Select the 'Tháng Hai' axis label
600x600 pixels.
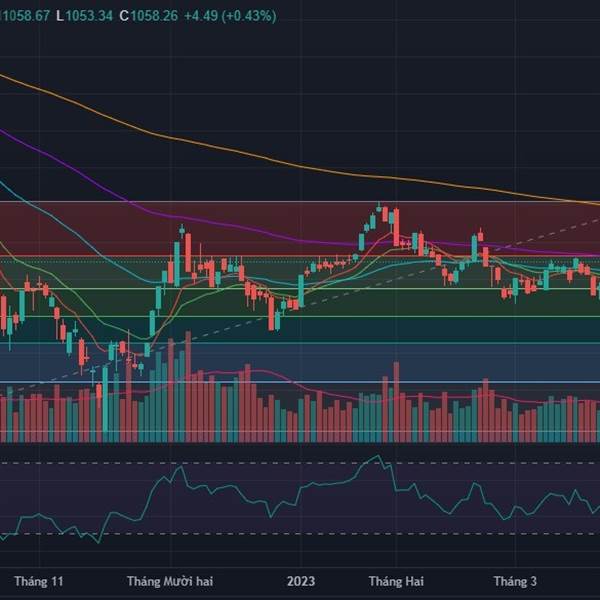[x=396, y=582]
